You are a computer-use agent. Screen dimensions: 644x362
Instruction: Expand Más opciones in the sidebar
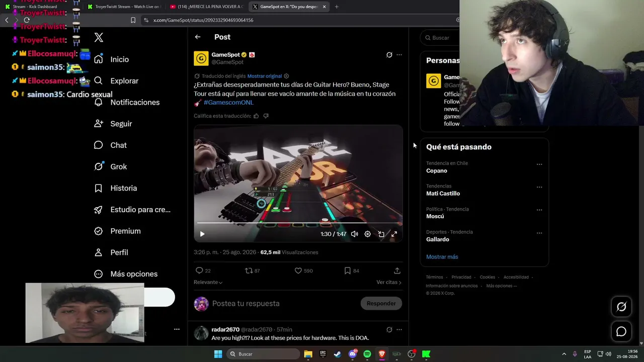click(126, 274)
